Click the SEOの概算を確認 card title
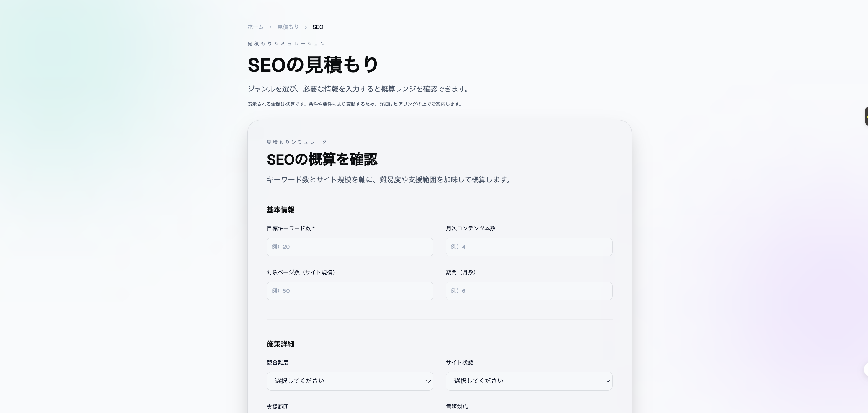The width and height of the screenshot is (868, 413). [322, 160]
